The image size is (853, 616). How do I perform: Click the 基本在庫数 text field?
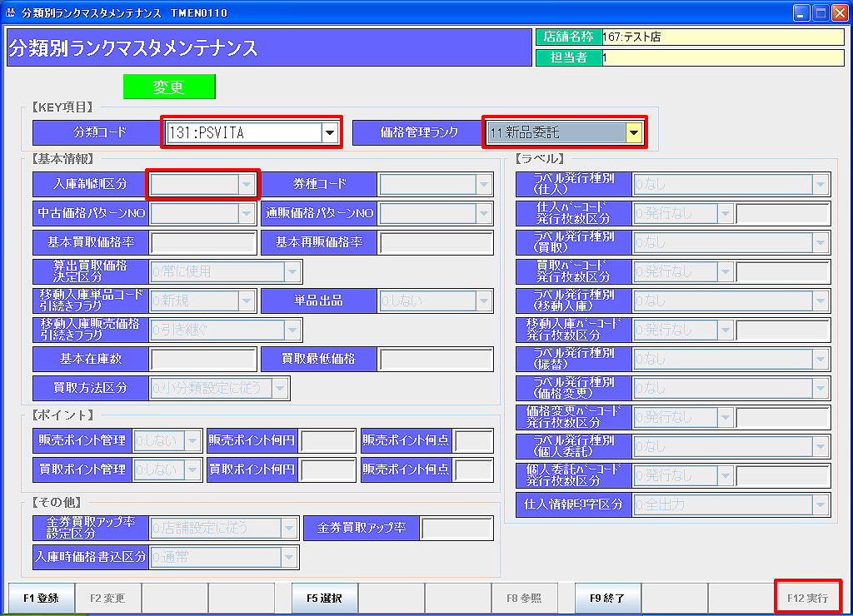pyautogui.click(x=203, y=359)
